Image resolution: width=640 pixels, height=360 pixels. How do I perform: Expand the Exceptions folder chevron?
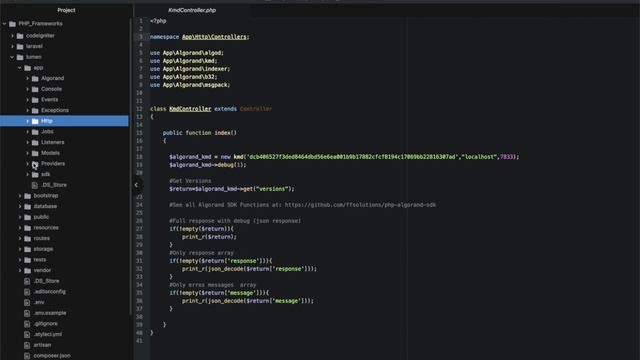(27, 111)
